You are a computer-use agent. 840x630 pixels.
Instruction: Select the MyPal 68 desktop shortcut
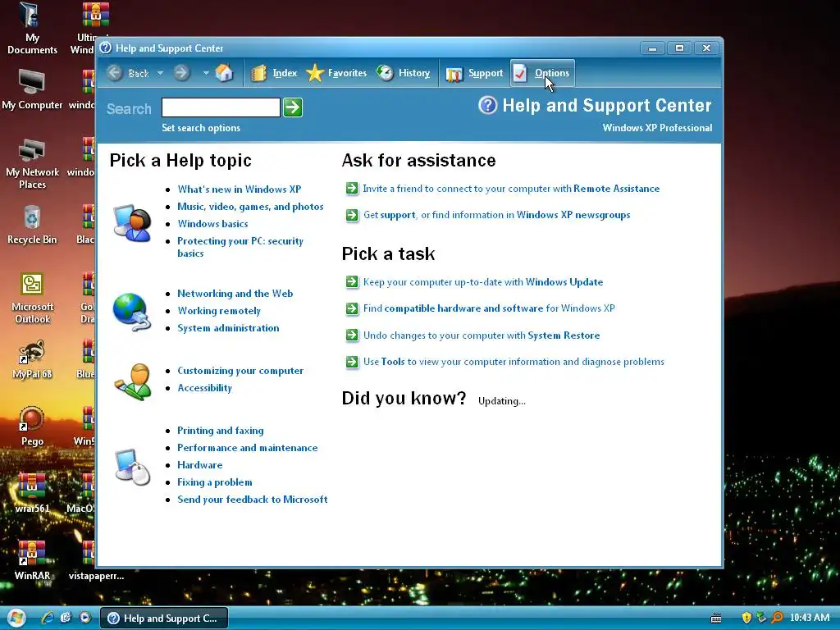32,359
